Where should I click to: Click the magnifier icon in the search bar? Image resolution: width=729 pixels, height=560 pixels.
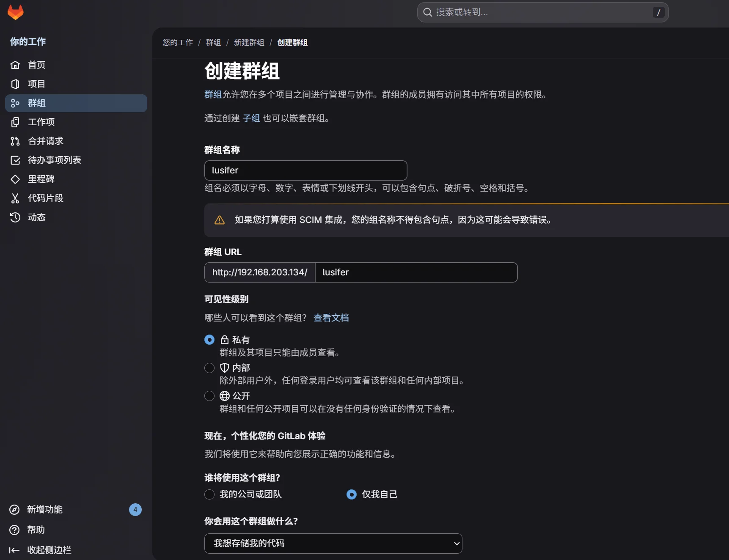[428, 12]
